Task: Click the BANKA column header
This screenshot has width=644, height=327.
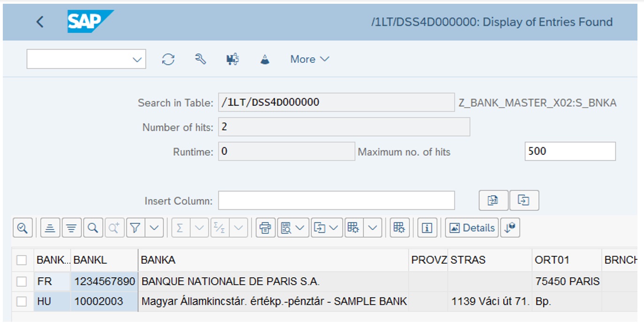Action: (x=272, y=260)
